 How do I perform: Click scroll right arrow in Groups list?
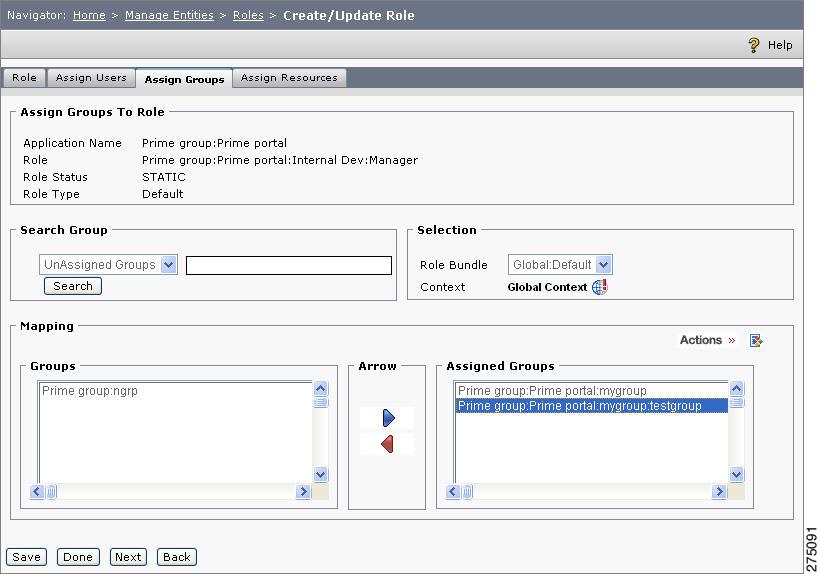(x=303, y=491)
